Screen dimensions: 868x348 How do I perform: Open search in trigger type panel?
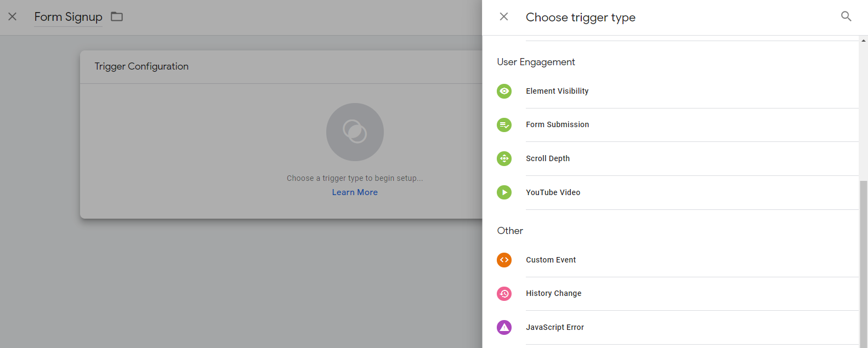[846, 16]
